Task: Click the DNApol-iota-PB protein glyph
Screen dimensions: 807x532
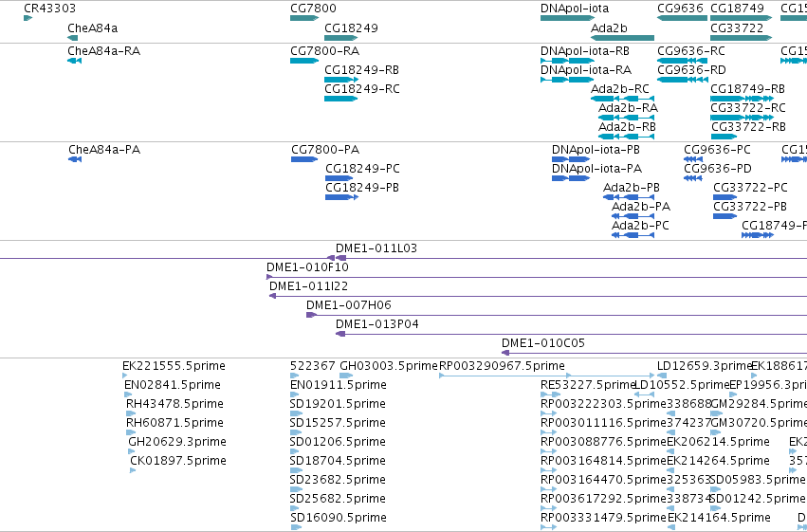Action: tap(571, 159)
